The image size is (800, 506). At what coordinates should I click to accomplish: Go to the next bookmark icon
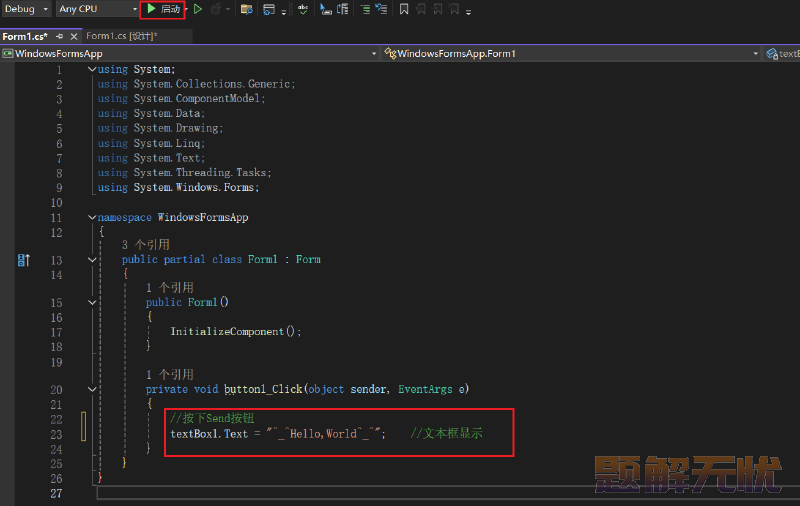coord(438,9)
